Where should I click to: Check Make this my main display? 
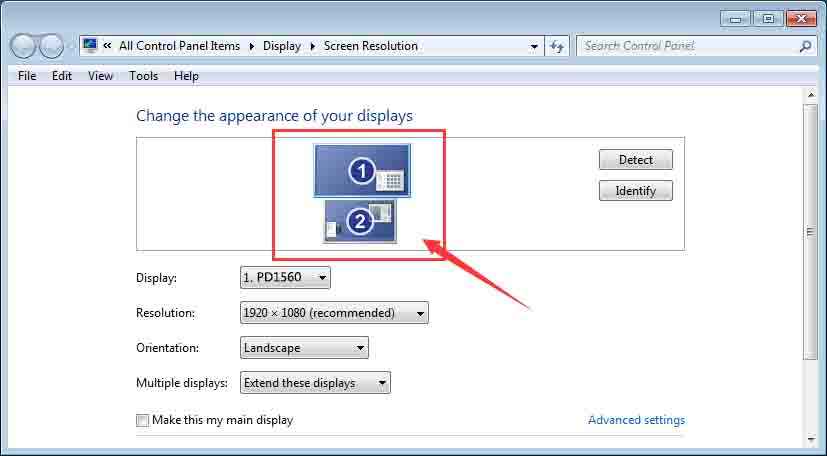coord(142,420)
